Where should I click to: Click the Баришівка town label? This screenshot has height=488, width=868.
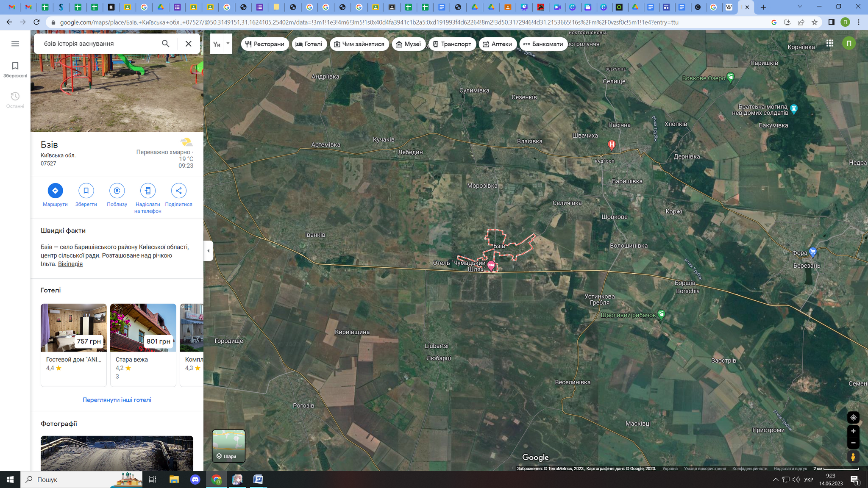pos(627,181)
